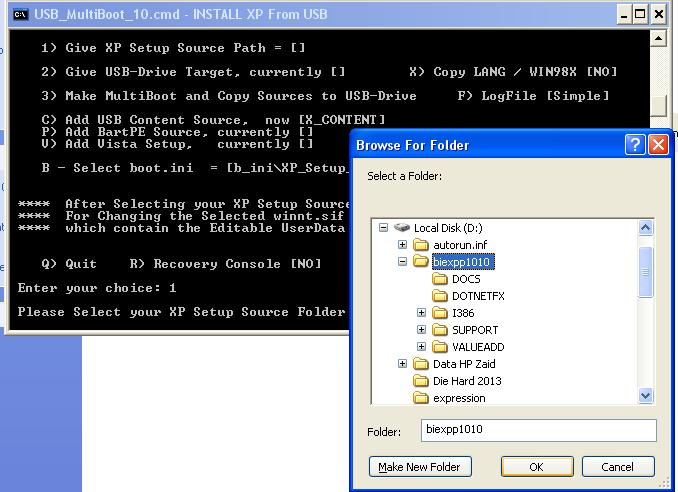The width and height of the screenshot is (678, 492).
Task: Select the I386 folder name
Action: 463,313
